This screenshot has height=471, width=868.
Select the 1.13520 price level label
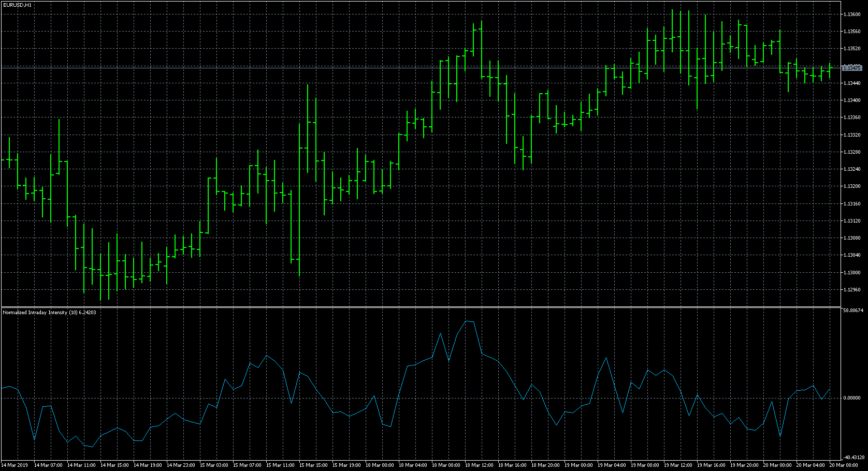(852, 49)
